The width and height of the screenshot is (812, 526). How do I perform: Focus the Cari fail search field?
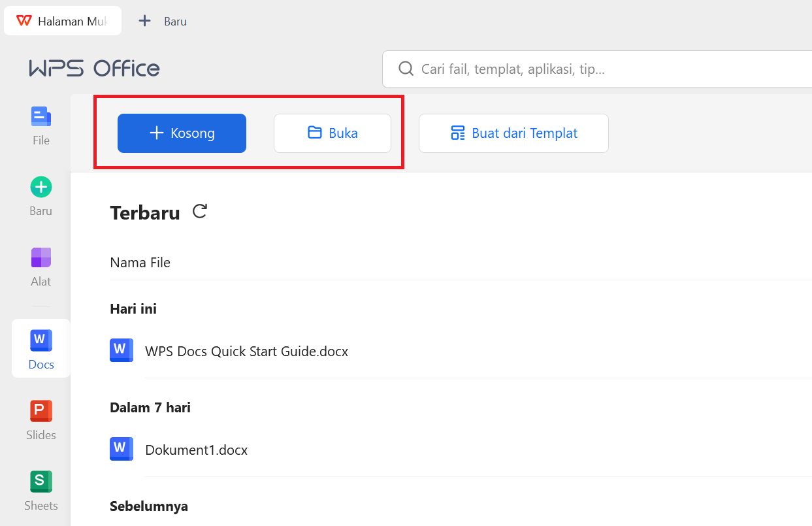[x=588, y=69]
